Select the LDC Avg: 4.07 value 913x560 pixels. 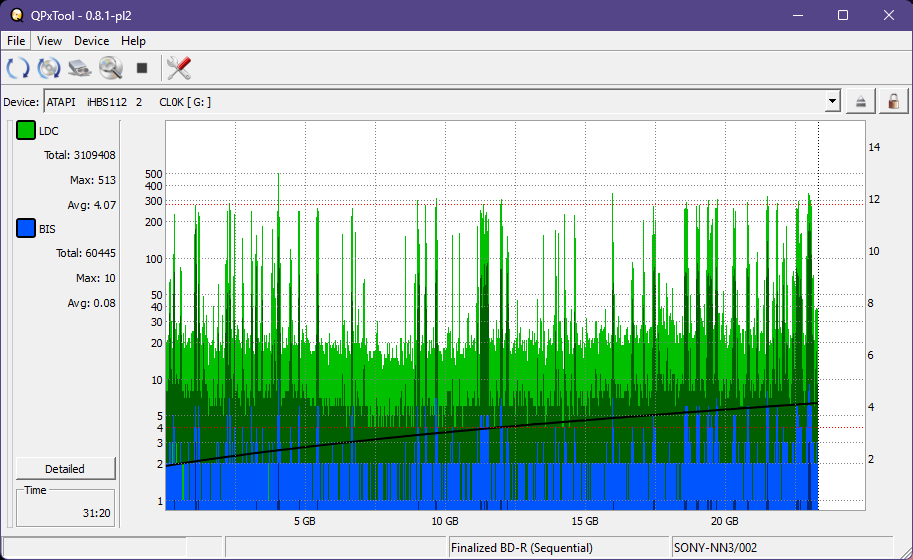pyautogui.click(x=91, y=205)
